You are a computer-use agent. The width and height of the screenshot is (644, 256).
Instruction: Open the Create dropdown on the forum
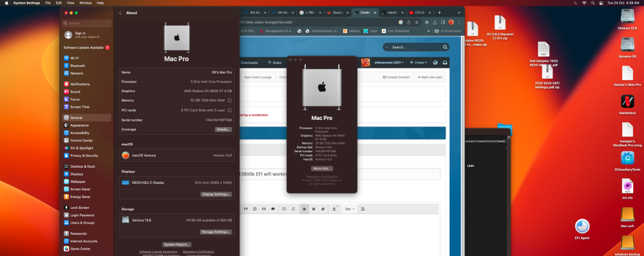click(x=419, y=63)
